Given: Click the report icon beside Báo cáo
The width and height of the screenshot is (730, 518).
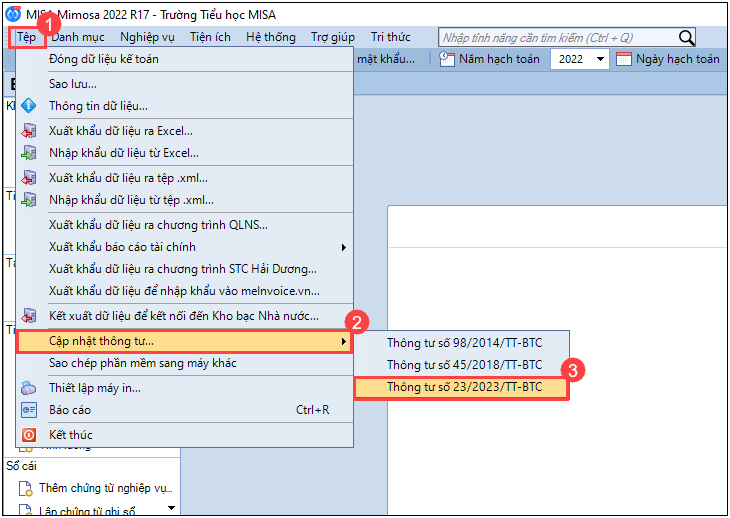Looking at the screenshot, I should [29, 410].
